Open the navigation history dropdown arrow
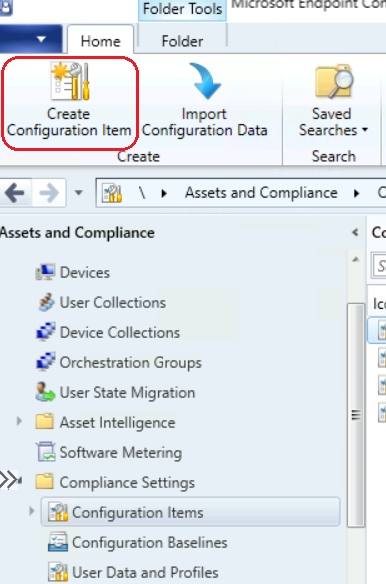The image size is (386, 584). 78,193
